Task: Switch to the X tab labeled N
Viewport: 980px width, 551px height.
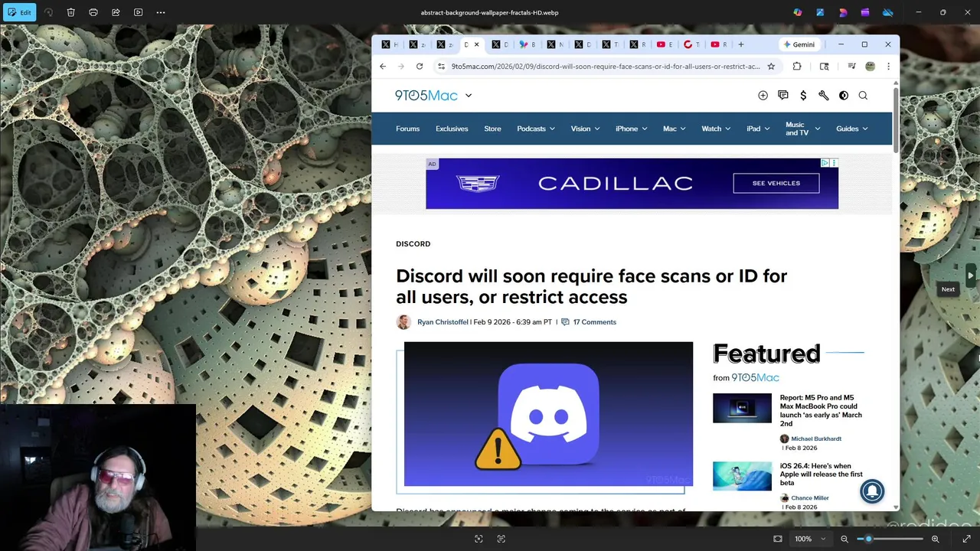Action: tap(555, 44)
